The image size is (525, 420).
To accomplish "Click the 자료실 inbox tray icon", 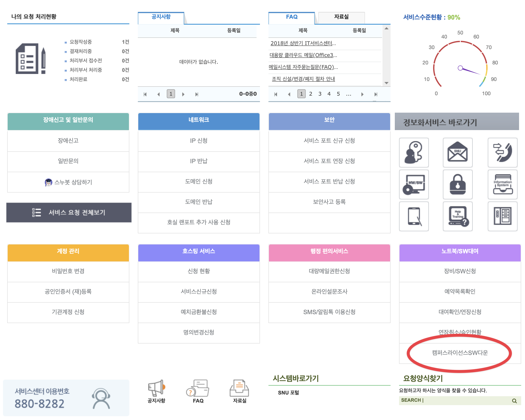I will (x=239, y=388).
